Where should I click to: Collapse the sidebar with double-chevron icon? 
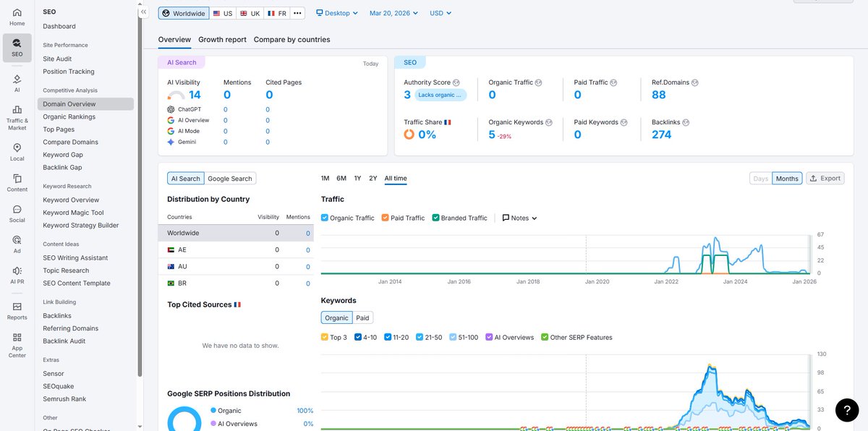(x=143, y=12)
